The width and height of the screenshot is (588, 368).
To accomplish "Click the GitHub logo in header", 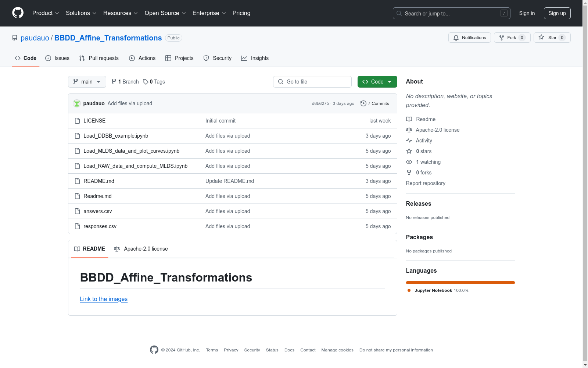I will [18, 13].
